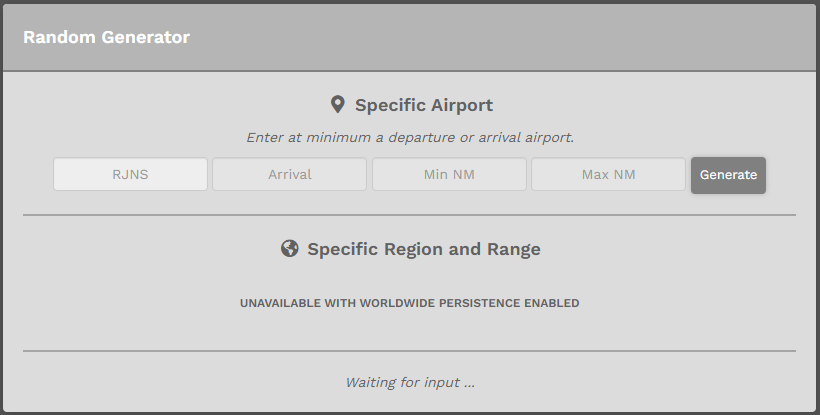
Task: Select the Specific Airport heading text
Action: pos(424,105)
